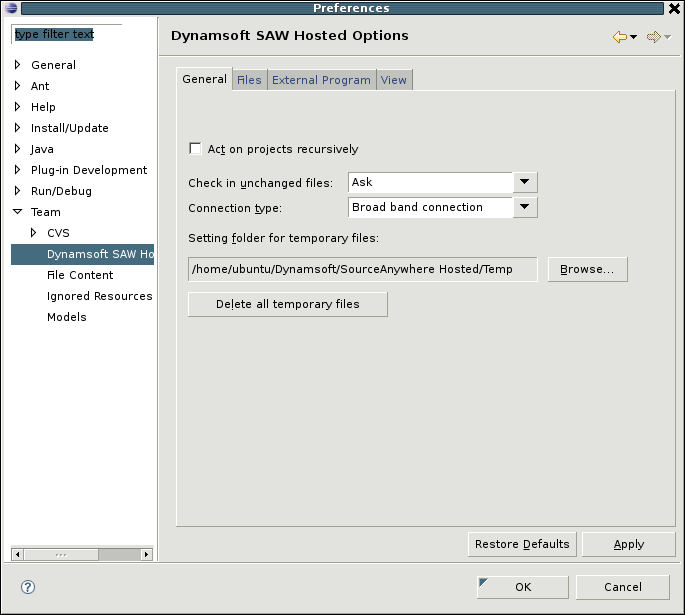This screenshot has width=685, height=615.
Task: Select Ignored Resources in the tree
Action: click(x=99, y=296)
